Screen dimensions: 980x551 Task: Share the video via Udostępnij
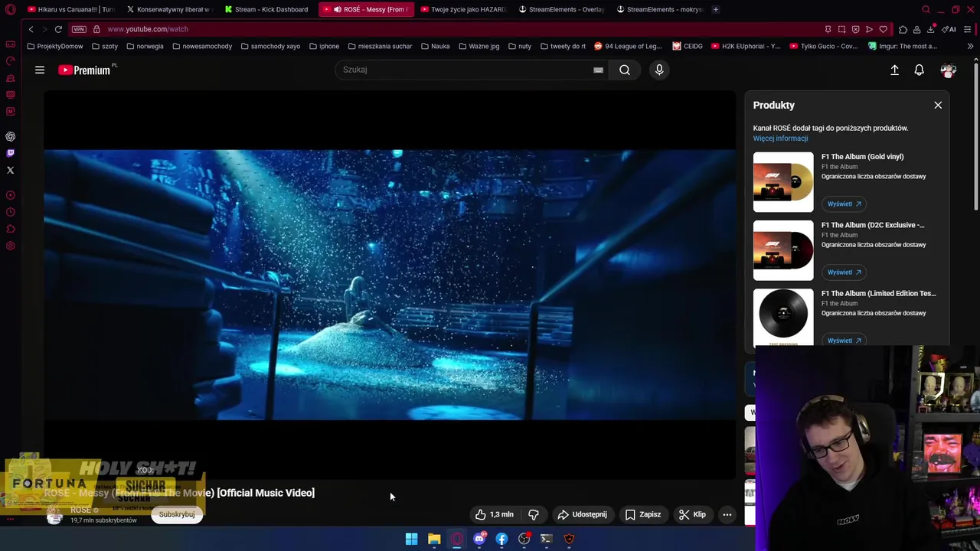[583, 514]
